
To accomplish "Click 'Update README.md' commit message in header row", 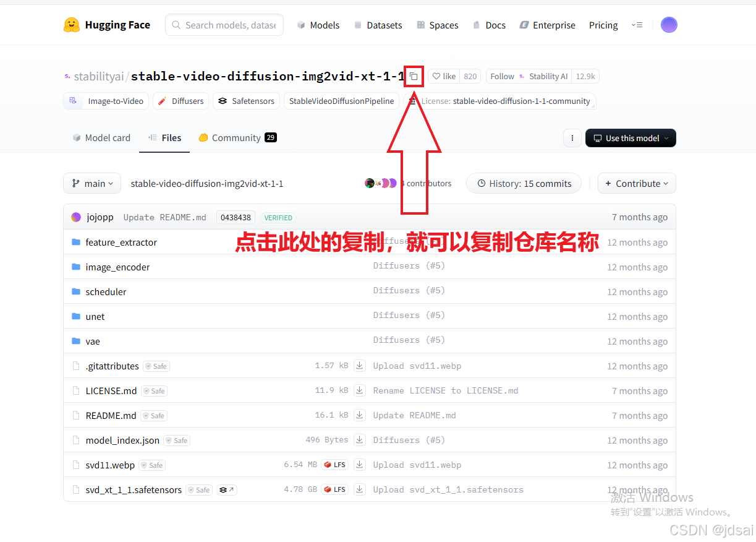I will tap(165, 217).
